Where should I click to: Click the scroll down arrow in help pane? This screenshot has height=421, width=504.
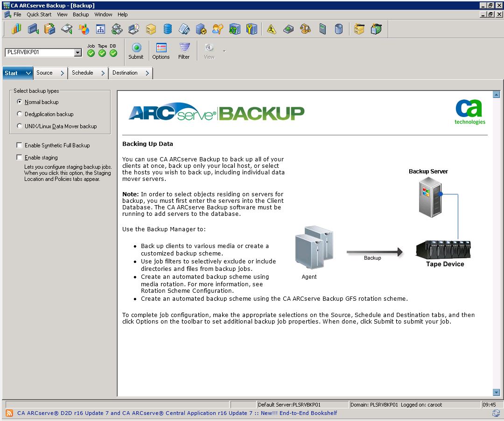pyautogui.click(x=496, y=393)
